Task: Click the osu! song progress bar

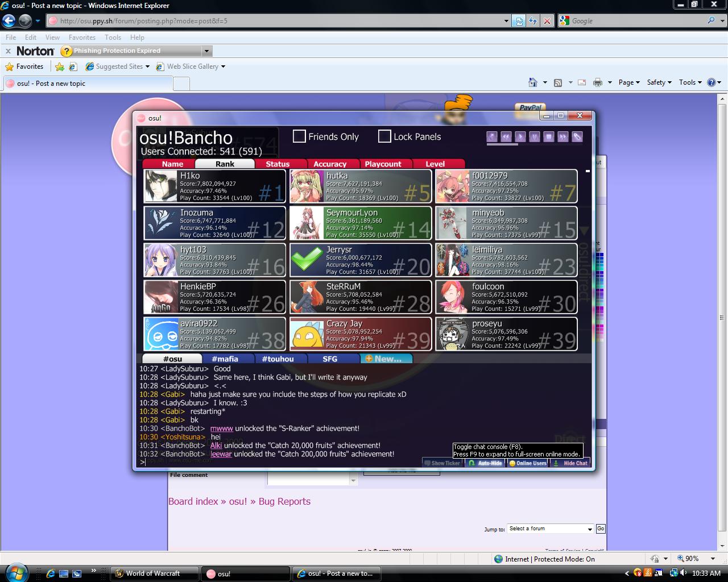Action: click(x=534, y=144)
